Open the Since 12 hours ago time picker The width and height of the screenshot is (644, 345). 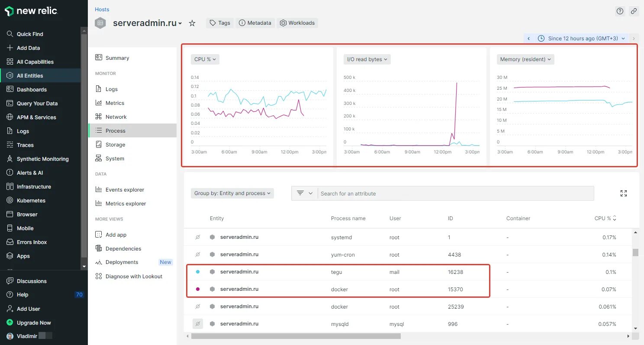tap(581, 39)
